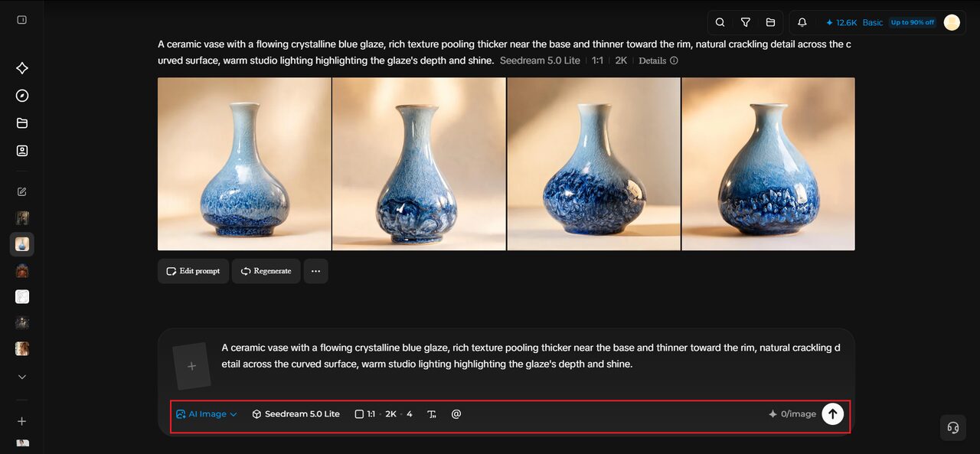Open the first vase image with flared base

coord(244,164)
